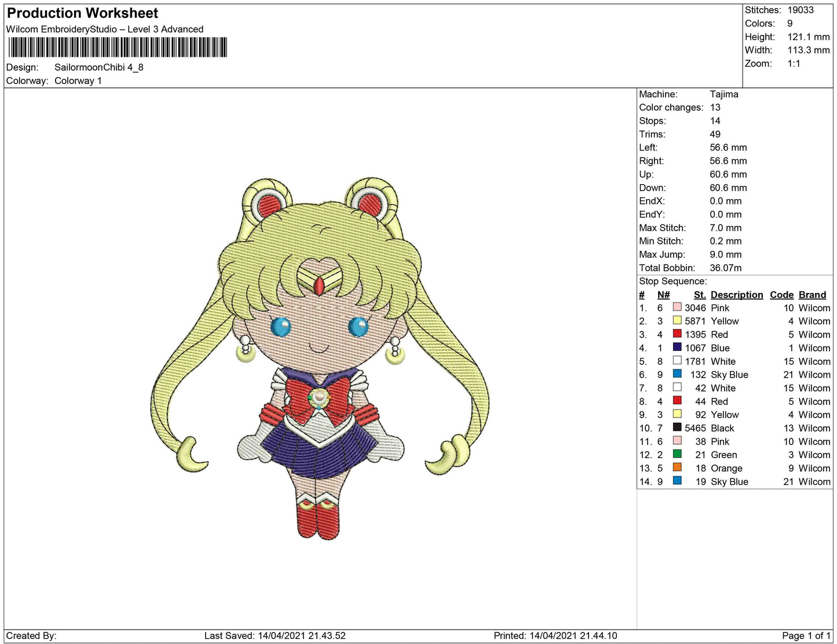
Task: Click the Colorway 1 value
Action: 78,80
